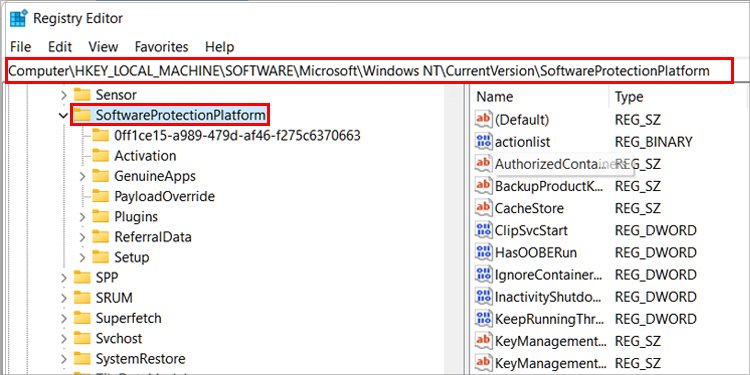The image size is (750, 375).
Task: Click the InactivityShutdown DWORD icon
Action: click(484, 297)
